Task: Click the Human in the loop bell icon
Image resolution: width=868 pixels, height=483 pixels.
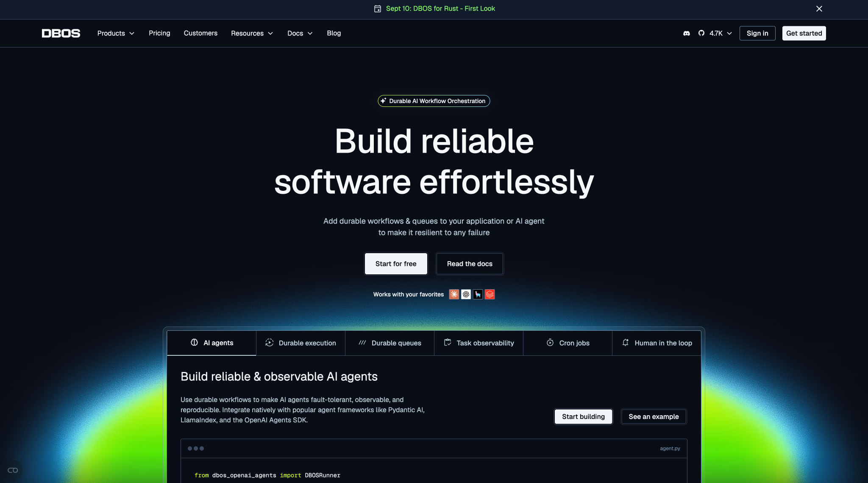Action: [626, 342]
